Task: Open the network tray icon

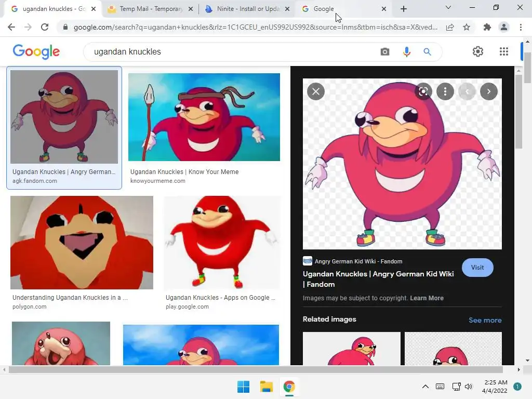Action: tap(456, 386)
